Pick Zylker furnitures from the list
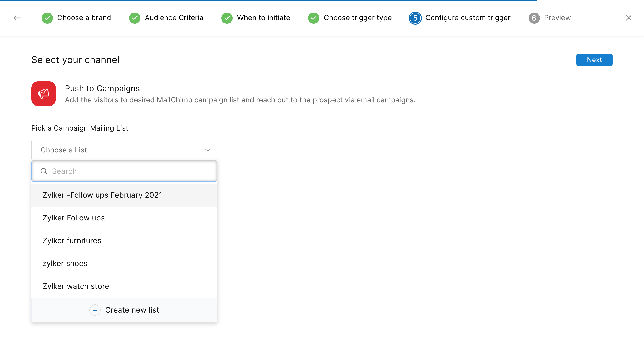Viewport: 644px width, 351px height. [72, 241]
